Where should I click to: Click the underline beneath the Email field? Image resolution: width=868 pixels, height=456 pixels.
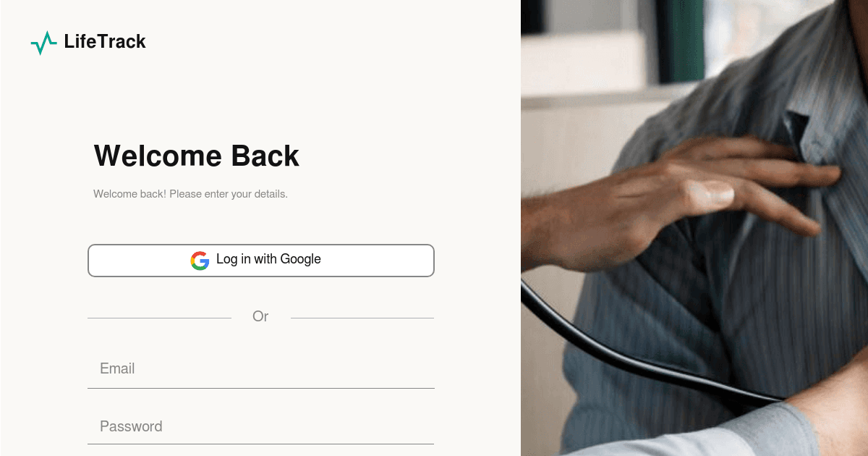[x=261, y=388]
